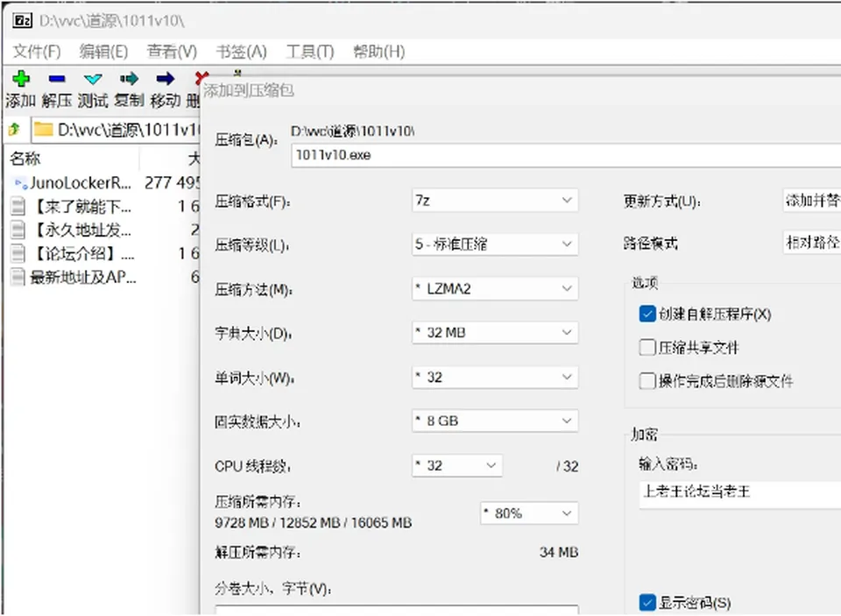
Task: Open the 压缩格式 dropdown showing 7z
Action: pyautogui.click(x=495, y=201)
